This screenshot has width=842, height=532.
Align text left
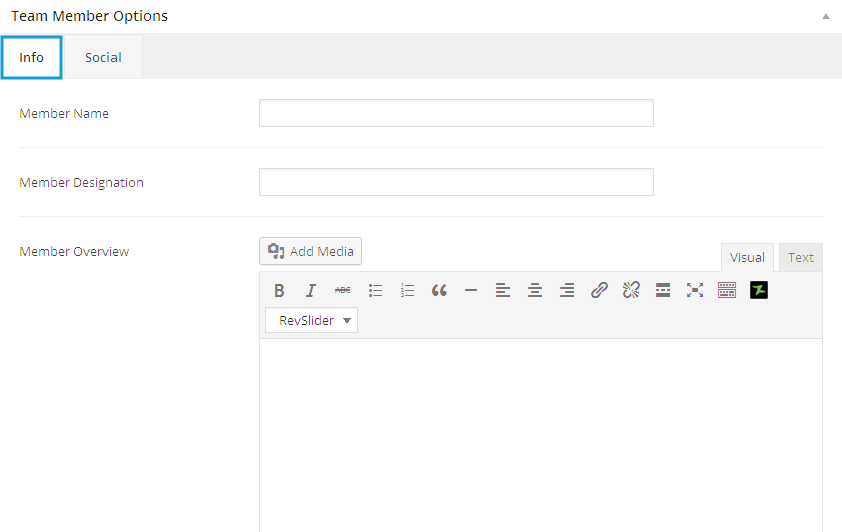point(503,291)
